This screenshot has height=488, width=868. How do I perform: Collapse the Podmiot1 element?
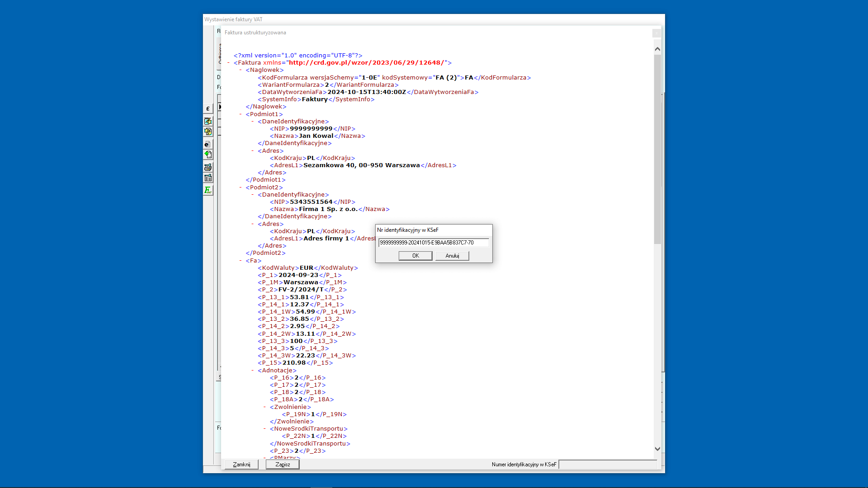[240, 114]
